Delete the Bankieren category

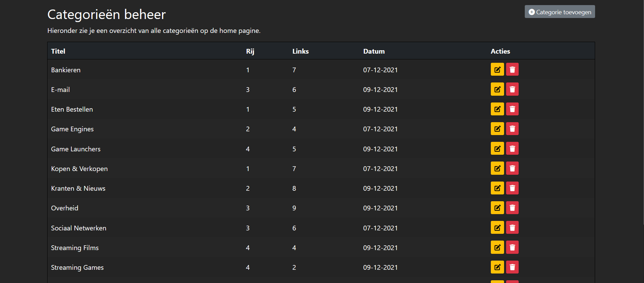[512, 70]
